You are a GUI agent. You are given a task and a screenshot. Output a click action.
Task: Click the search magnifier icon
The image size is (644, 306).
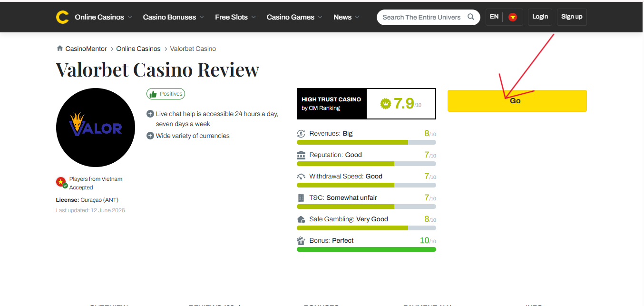(471, 17)
